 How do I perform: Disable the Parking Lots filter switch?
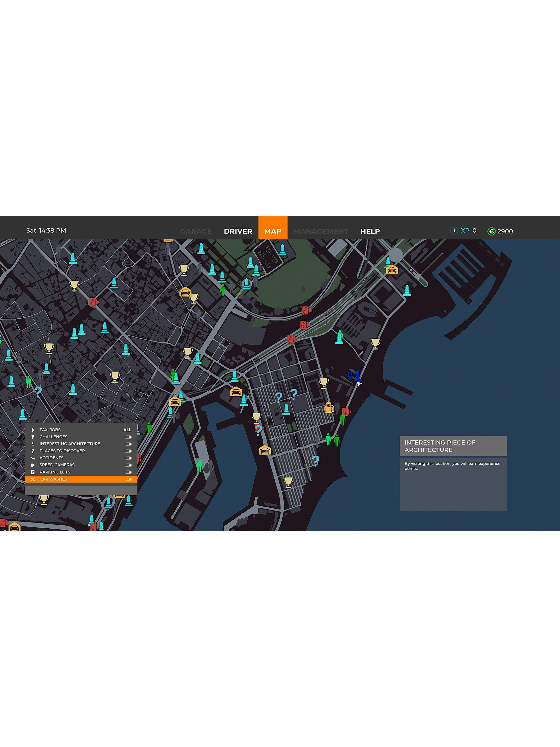(x=128, y=472)
